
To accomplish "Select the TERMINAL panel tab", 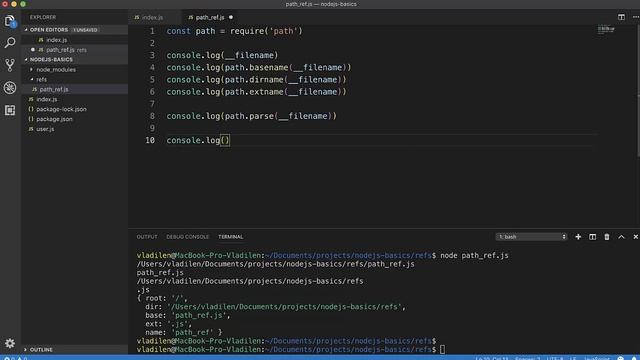I will coord(231,237).
